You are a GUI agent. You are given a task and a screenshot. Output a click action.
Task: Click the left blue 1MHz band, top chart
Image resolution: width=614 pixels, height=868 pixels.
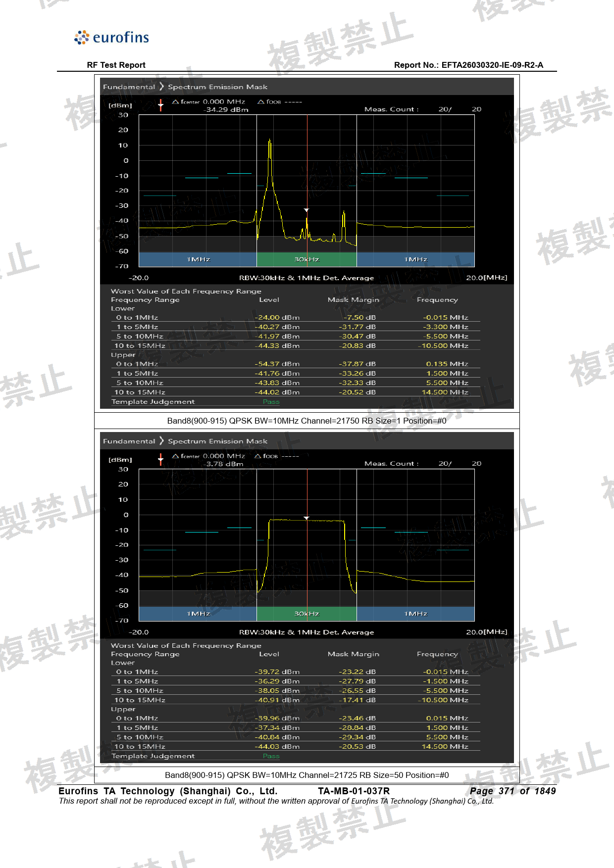pyautogui.click(x=198, y=259)
